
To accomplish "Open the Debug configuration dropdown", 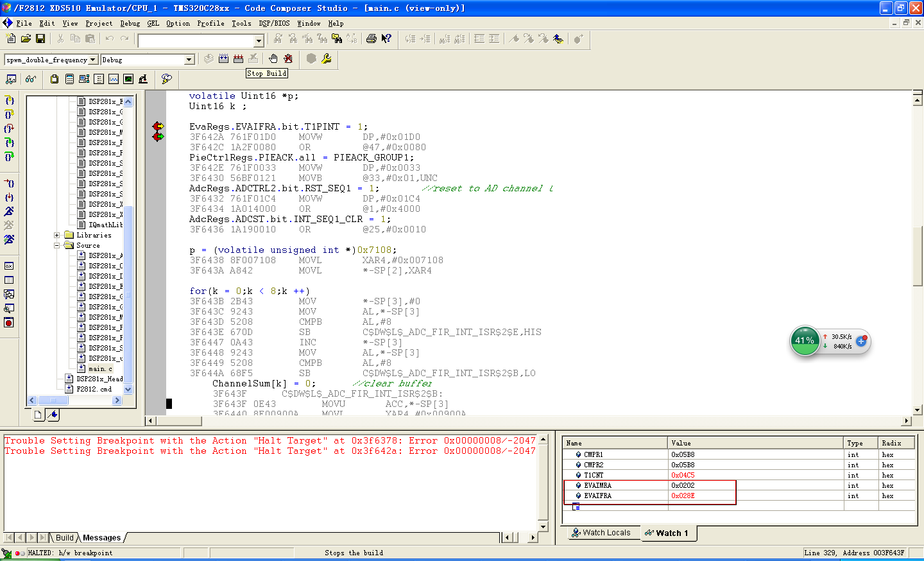I will coord(189,60).
